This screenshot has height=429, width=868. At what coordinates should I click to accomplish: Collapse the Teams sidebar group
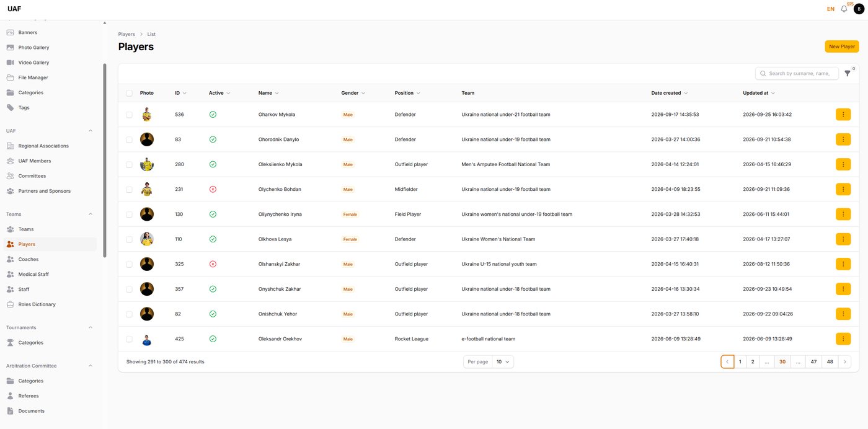point(90,214)
